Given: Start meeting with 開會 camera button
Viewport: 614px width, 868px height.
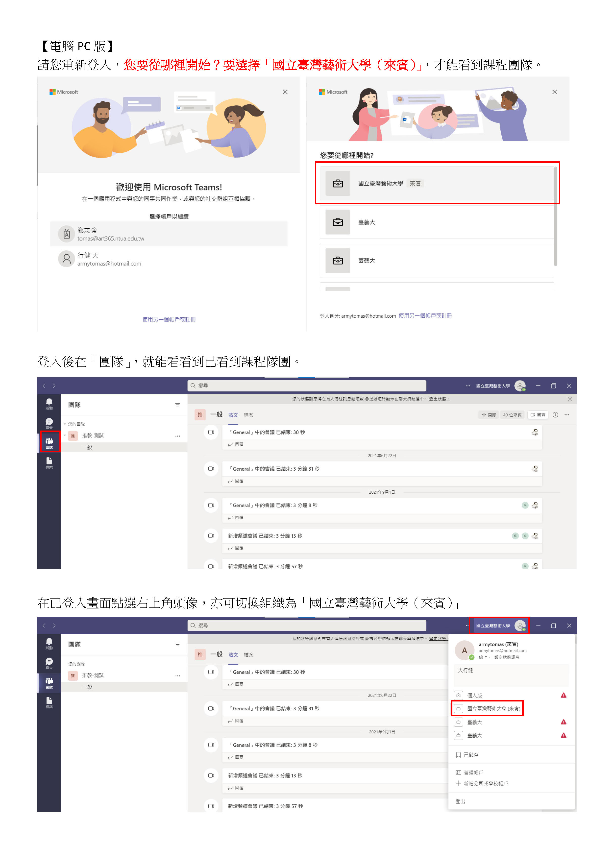Looking at the screenshot, I should 538,415.
